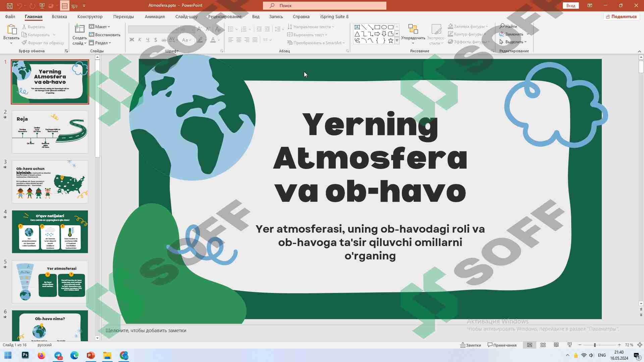
Task: Select the freeform scribble shape in the gallery
Action: tap(357, 41)
